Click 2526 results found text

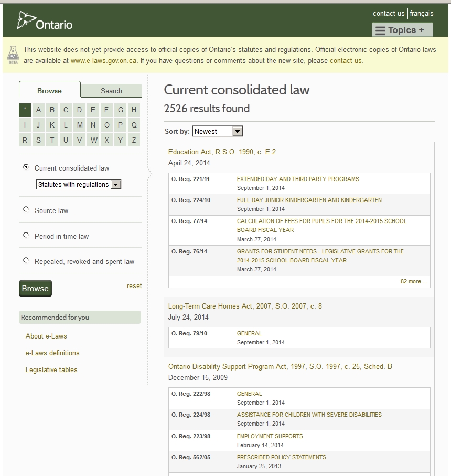click(x=207, y=109)
